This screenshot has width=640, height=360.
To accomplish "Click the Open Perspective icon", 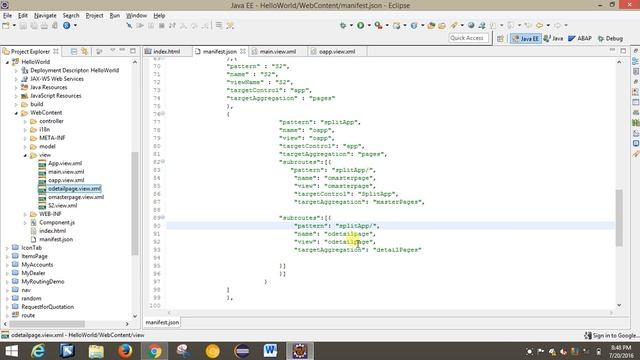I will click(500, 38).
